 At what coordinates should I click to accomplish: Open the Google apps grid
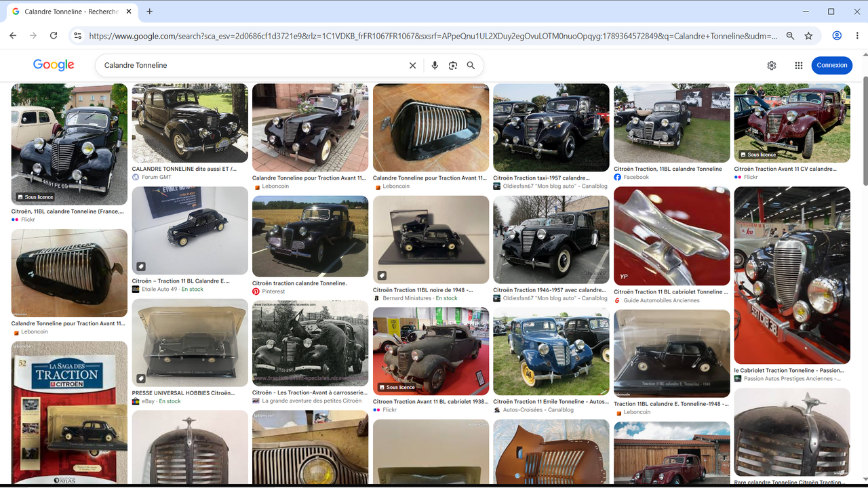(799, 66)
